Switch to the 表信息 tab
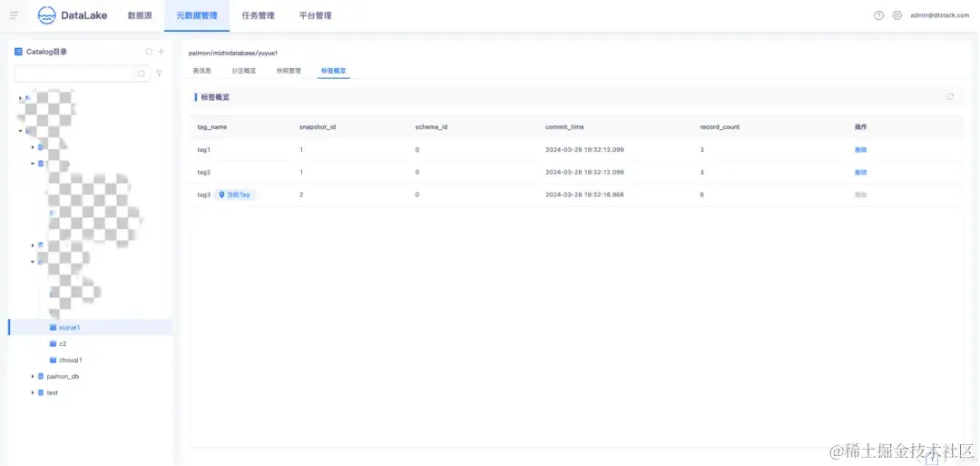The width and height of the screenshot is (980, 466). (x=201, y=71)
